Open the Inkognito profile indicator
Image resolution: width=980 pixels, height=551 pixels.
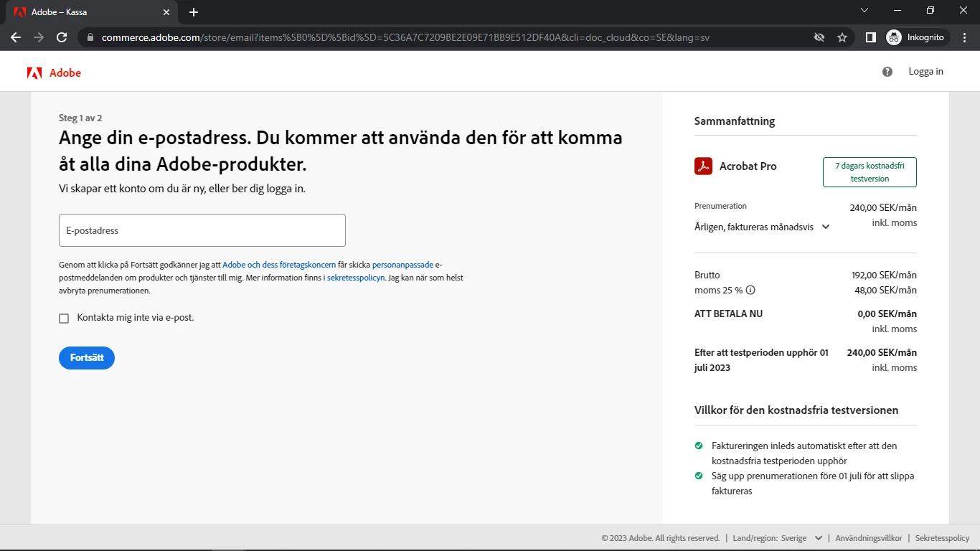pos(918,37)
